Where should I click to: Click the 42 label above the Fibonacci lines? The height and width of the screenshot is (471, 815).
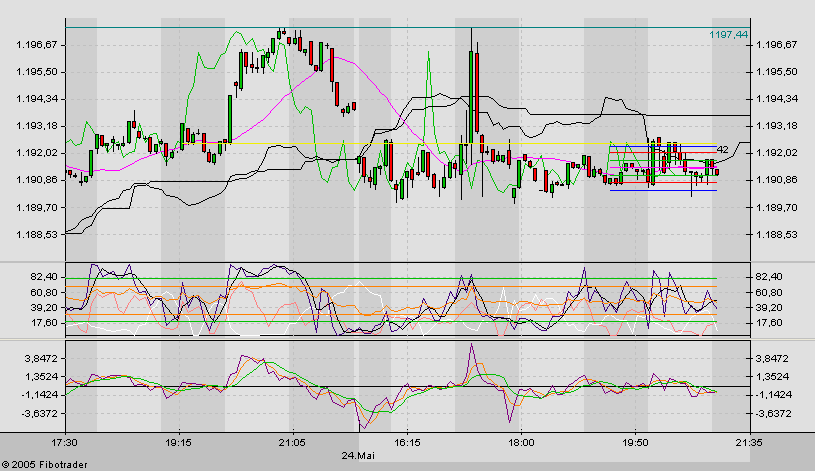point(721,149)
